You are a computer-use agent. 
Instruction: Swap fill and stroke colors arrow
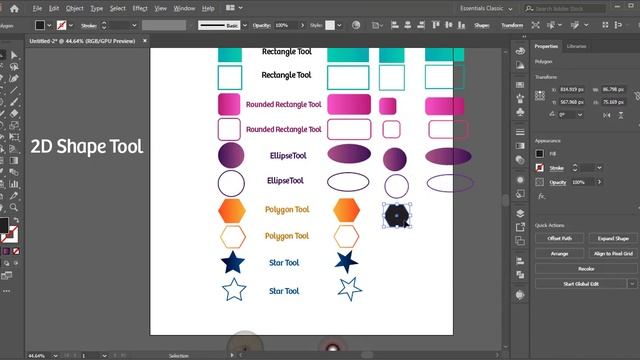(16, 220)
